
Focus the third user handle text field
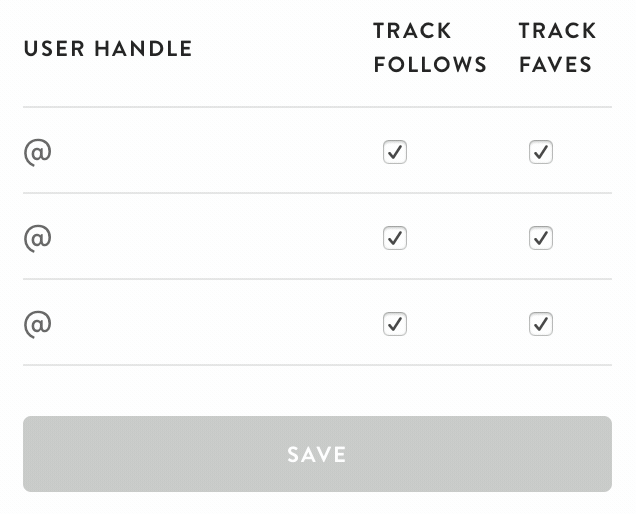pyautogui.click(x=200, y=324)
